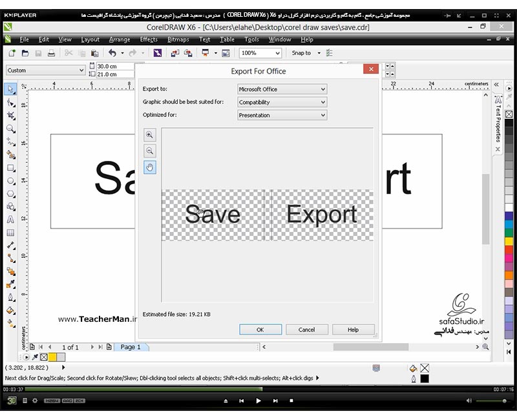Click the Open folder icon
The width and height of the screenshot is (517, 420).
25,53
